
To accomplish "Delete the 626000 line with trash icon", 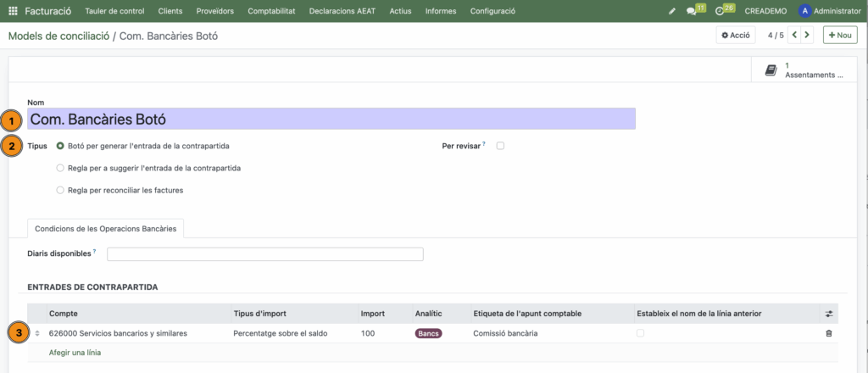I will tap(829, 334).
